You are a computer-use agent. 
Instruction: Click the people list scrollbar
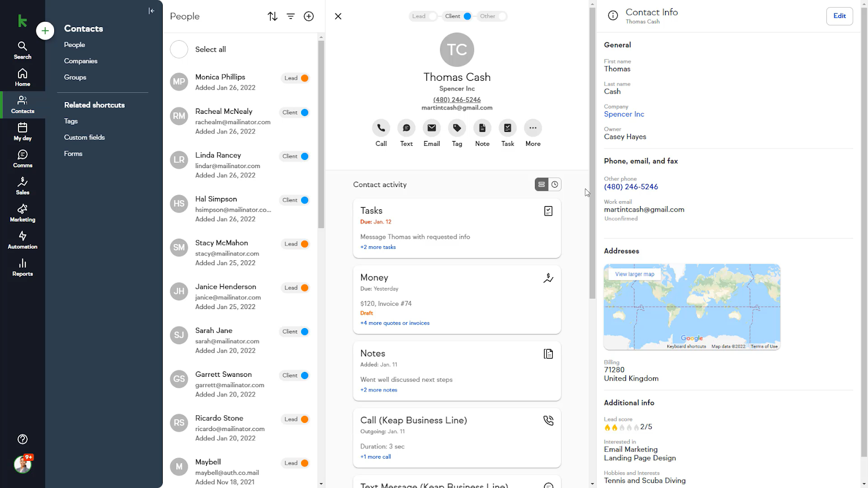point(321,136)
